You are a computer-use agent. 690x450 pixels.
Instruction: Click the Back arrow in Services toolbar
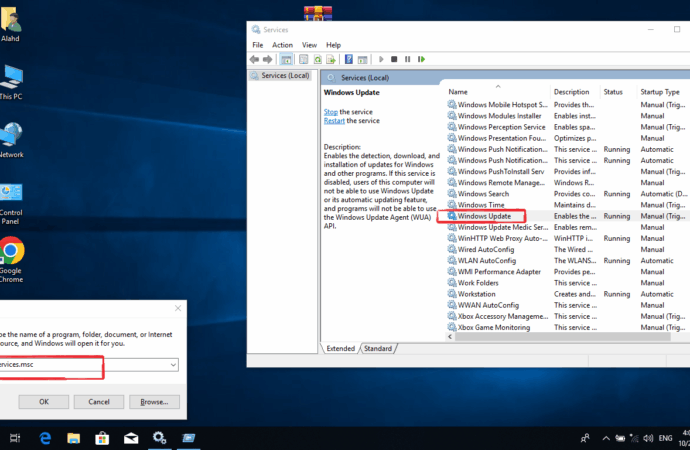click(x=256, y=60)
